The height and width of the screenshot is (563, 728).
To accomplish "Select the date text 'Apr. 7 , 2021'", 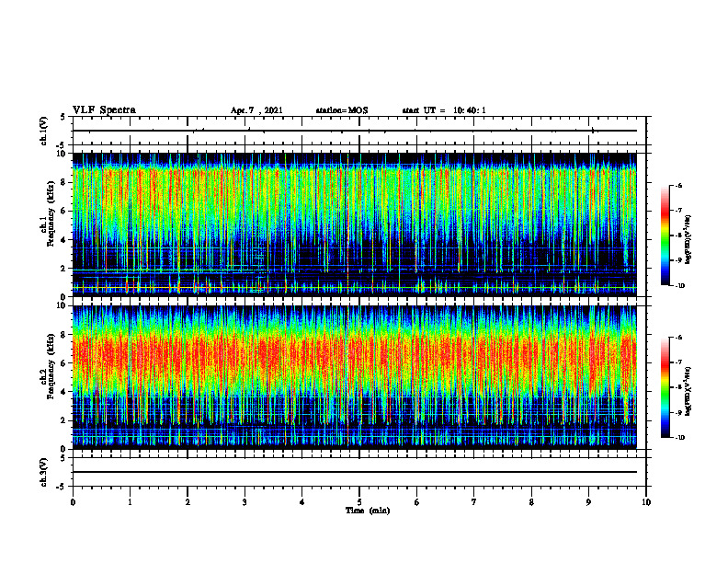I will pos(256,110).
